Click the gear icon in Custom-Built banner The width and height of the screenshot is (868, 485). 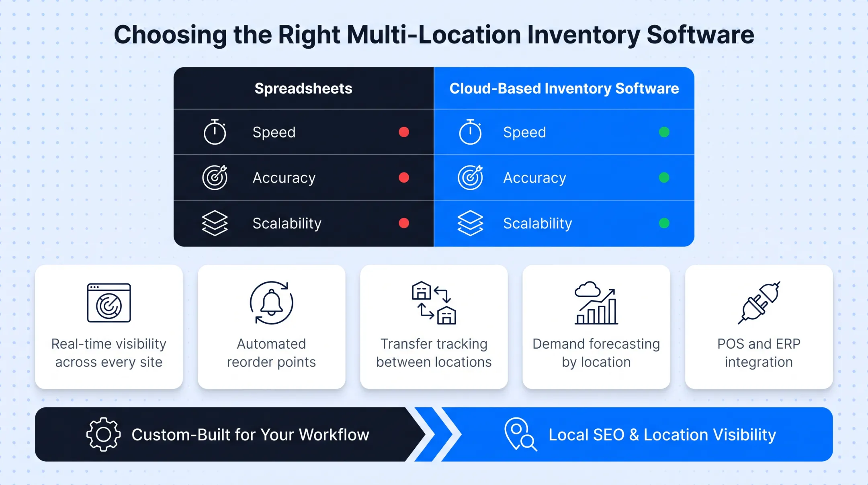(104, 434)
